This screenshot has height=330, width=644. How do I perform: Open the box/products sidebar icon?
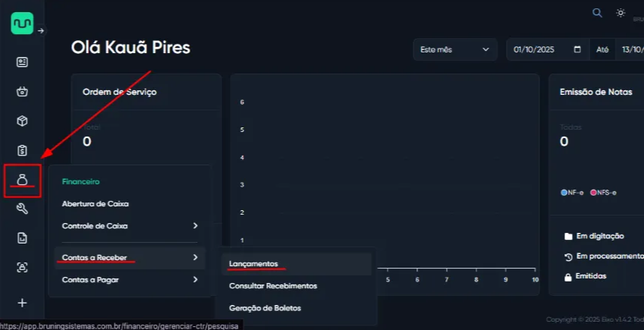tap(22, 121)
